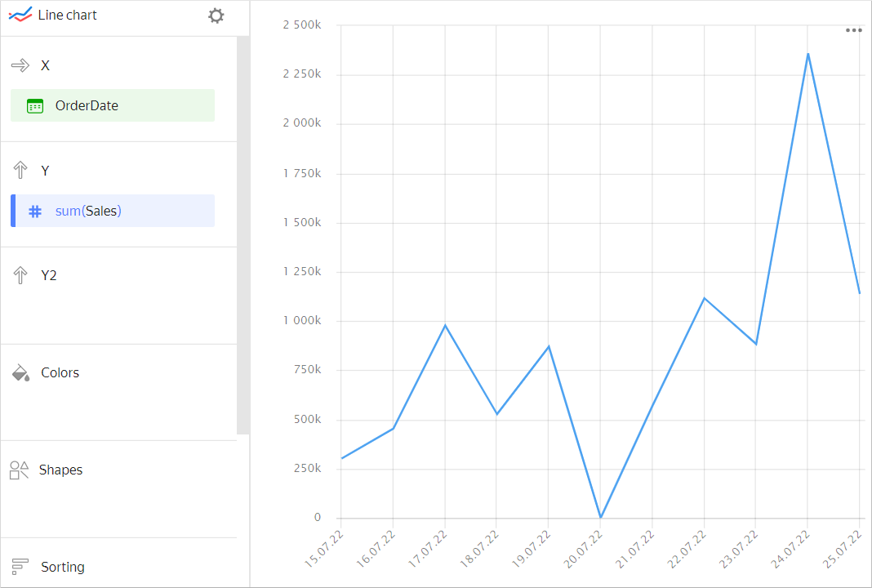Click the Y2 axis arrow icon
The height and width of the screenshot is (588, 872).
pyautogui.click(x=20, y=275)
